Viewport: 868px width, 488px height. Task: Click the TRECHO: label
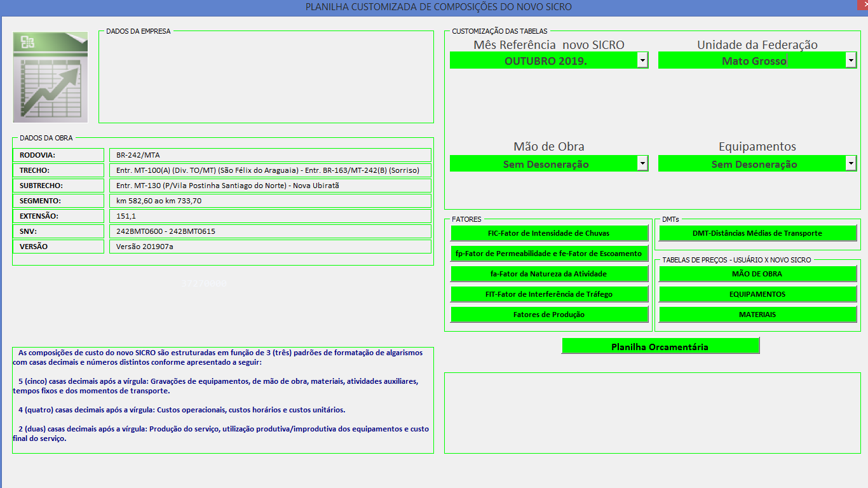[x=58, y=170]
